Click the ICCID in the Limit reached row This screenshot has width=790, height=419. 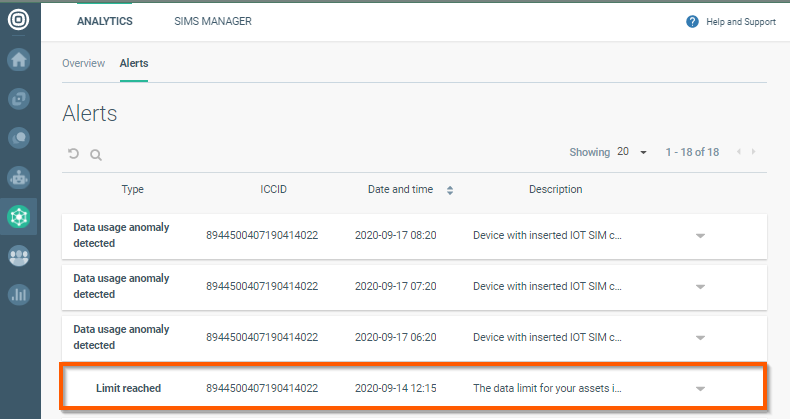tap(262, 388)
